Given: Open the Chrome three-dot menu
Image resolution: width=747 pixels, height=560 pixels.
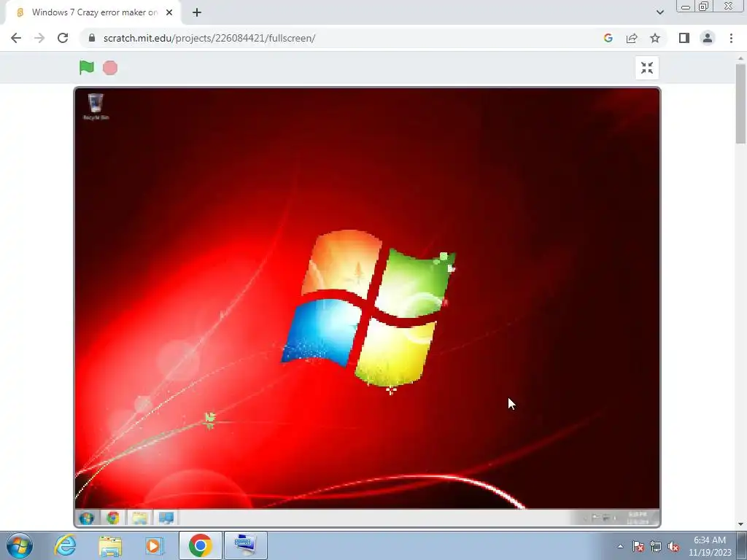Looking at the screenshot, I should pyautogui.click(x=731, y=38).
